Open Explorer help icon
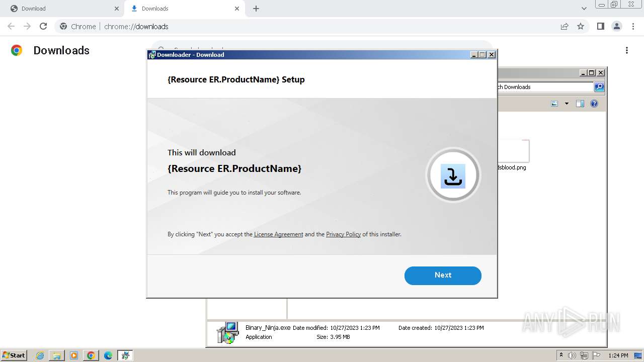 click(594, 104)
